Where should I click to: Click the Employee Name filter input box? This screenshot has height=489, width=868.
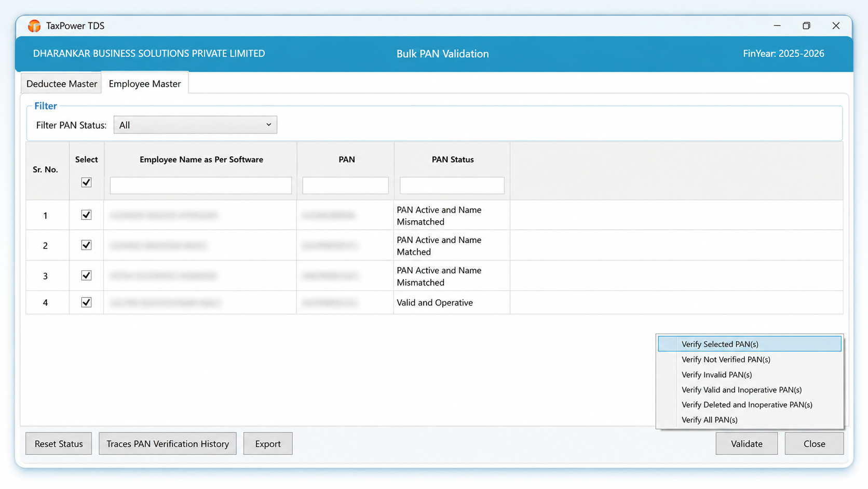[x=201, y=186]
